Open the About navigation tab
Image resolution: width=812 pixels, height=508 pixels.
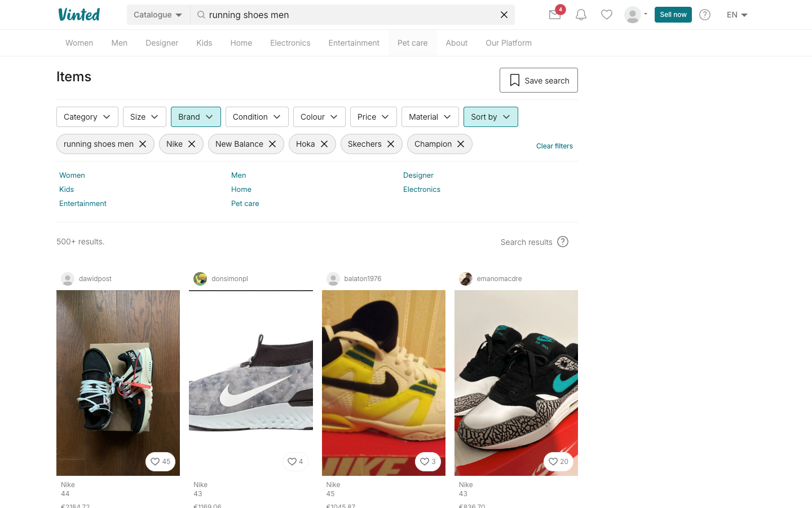click(x=457, y=43)
